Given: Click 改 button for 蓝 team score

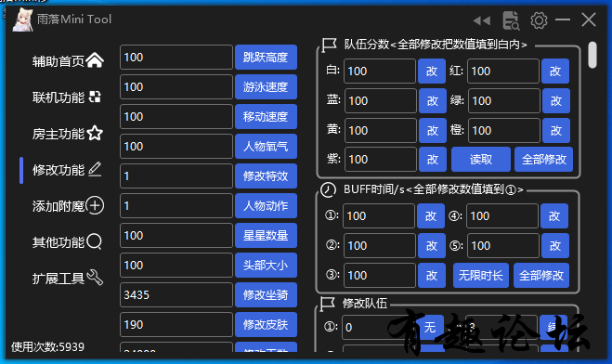Looking at the screenshot, I should (x=433, y=100).
